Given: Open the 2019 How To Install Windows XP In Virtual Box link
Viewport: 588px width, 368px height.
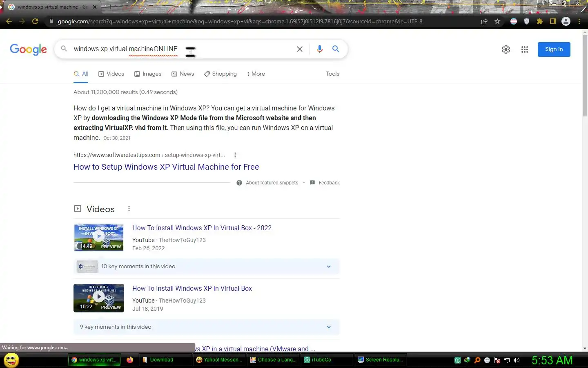Looking at the screenshot, I should (192, 289).
